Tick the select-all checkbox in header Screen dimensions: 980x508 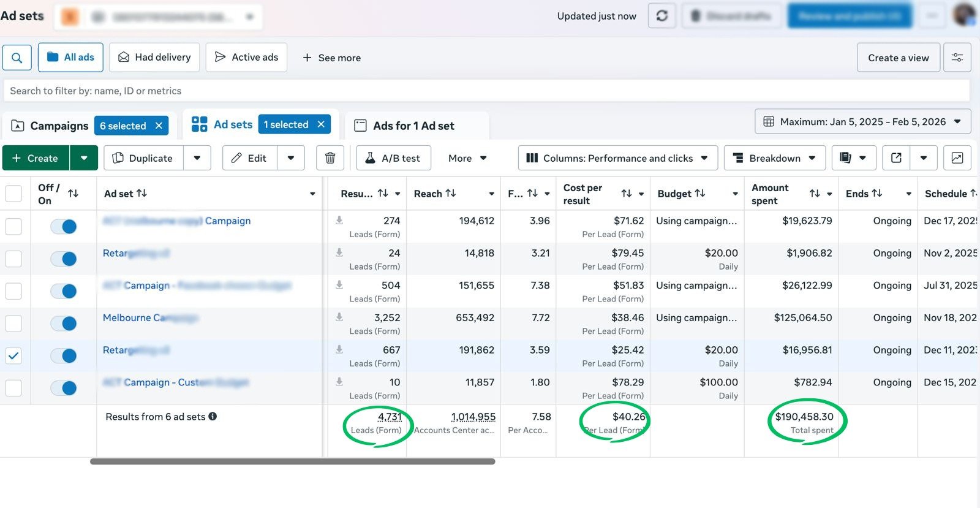13,194
